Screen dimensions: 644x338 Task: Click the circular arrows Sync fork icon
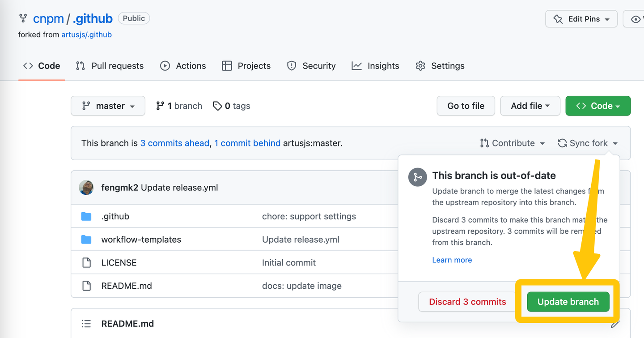pyautogui.click(x=561, y=143)
